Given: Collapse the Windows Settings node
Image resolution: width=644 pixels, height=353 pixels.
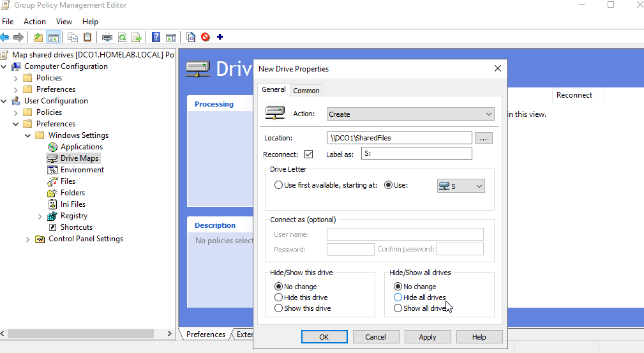Looking at the screenshot, I should click(x=27, y=135).
